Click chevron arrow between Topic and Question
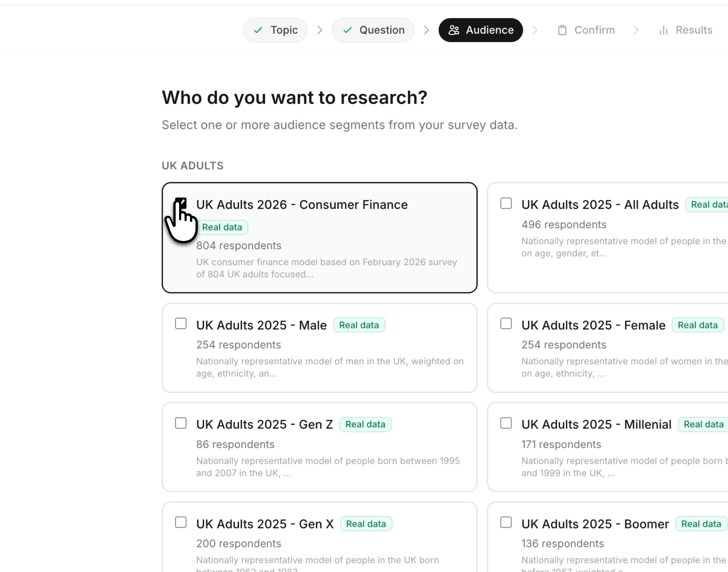 (320, 30)
